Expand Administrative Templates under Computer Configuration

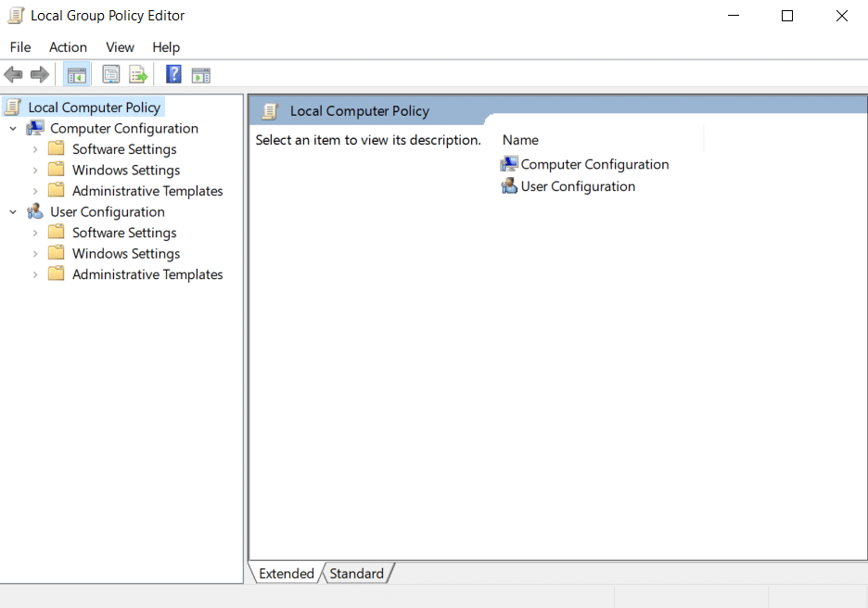[x=35, y=191]
